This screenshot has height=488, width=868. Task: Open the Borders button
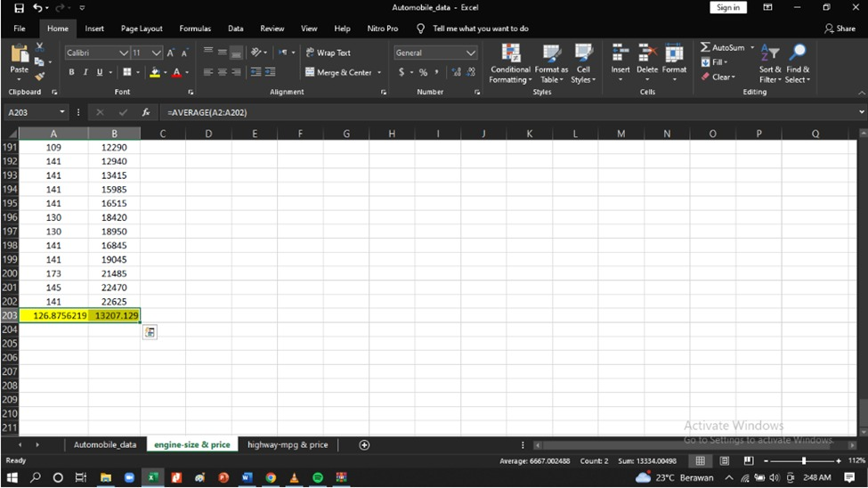click(x=127, y=72)
